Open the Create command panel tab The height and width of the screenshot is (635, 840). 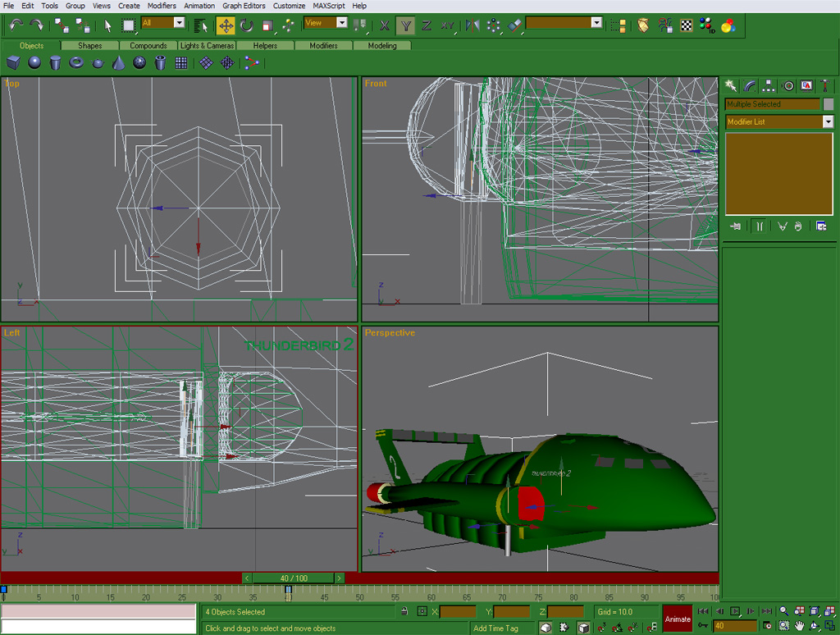(730, 86)
